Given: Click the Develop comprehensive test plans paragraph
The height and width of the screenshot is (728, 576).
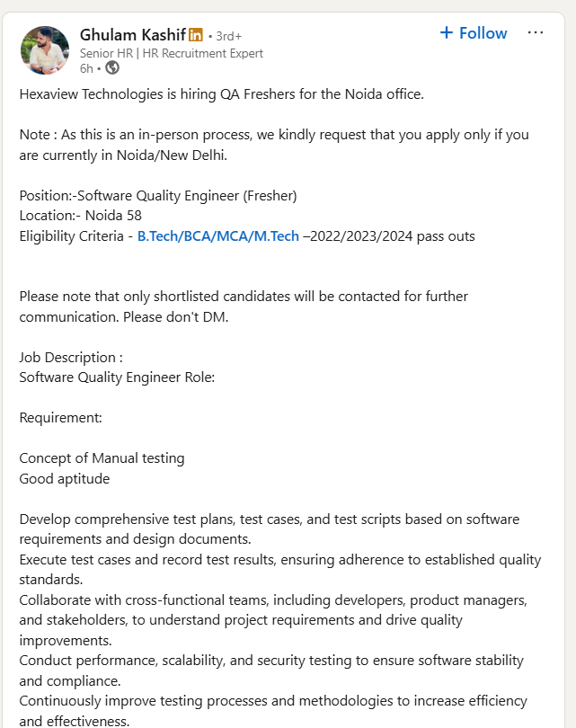Looking at the screenshot, I should [x=270, y=529].
